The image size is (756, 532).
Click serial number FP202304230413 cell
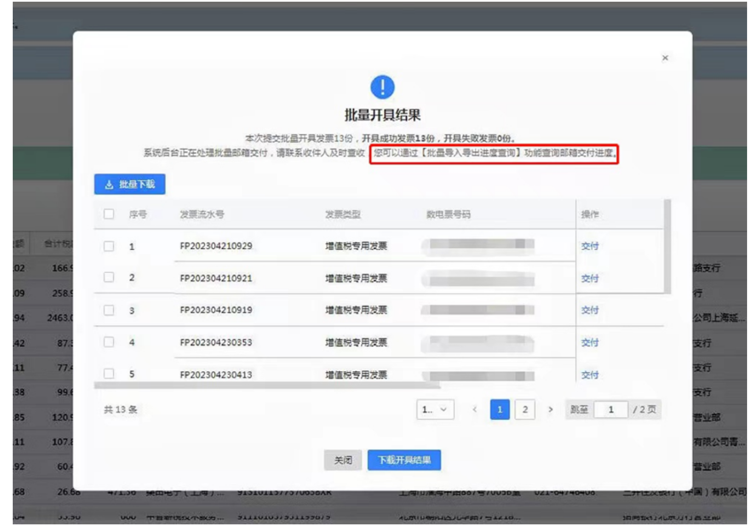coord(216,375)
